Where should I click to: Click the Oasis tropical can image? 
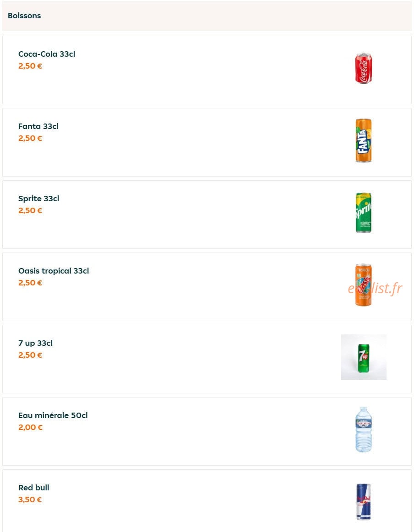(364, 285)
